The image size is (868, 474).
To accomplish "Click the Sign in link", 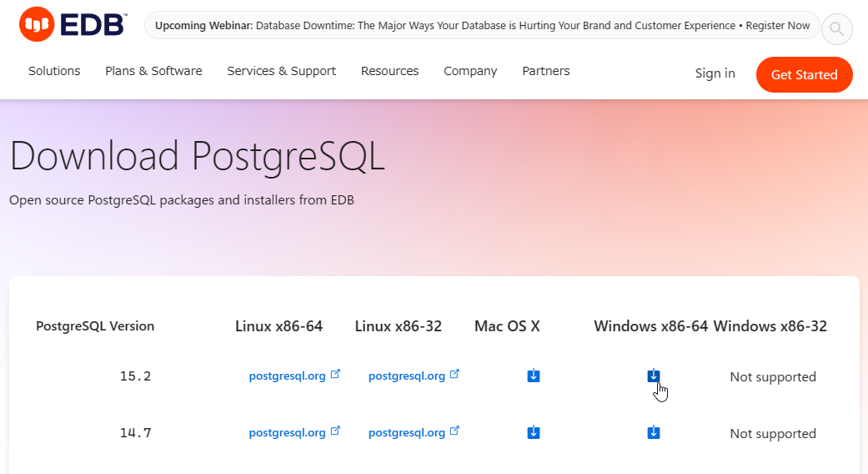I will (715, 73).
